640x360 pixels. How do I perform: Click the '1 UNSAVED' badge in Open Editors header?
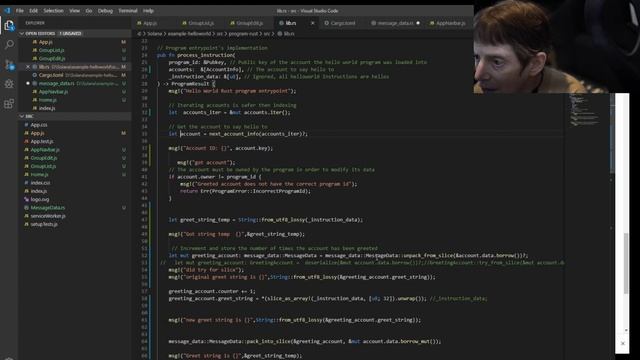[70, 33]
